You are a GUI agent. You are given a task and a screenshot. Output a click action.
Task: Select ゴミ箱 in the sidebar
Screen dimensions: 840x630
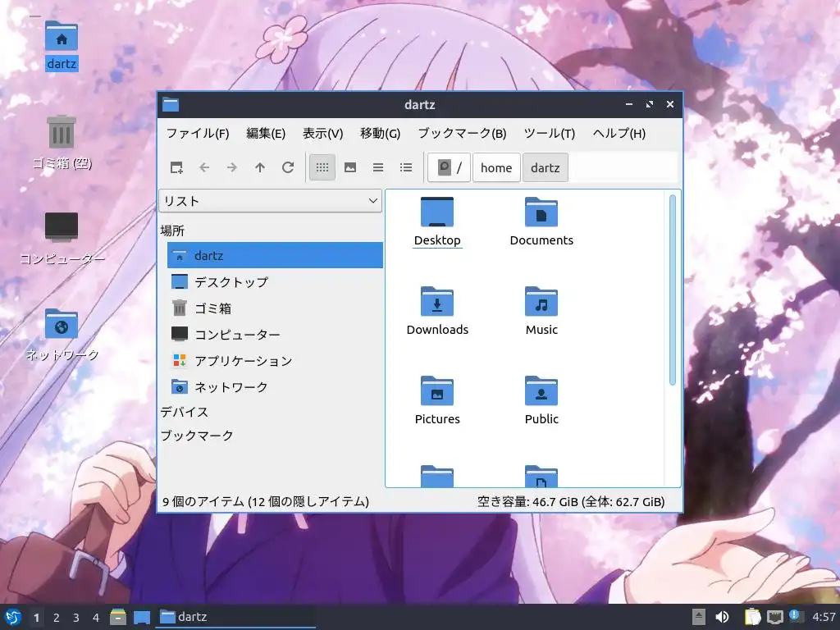275,308
